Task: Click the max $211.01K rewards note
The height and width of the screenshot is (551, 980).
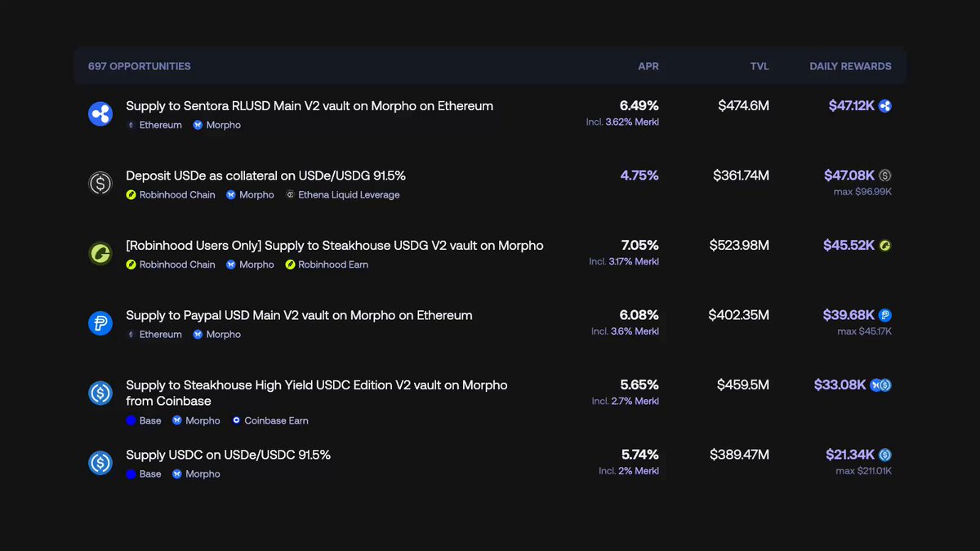Action: [864, 471]
